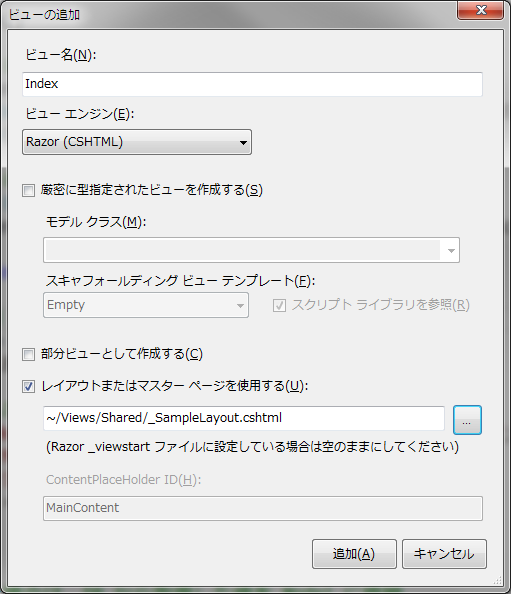Browse for layout with the ellipsis button
This screenshot has height=594, width=511.
pos(467,420)
